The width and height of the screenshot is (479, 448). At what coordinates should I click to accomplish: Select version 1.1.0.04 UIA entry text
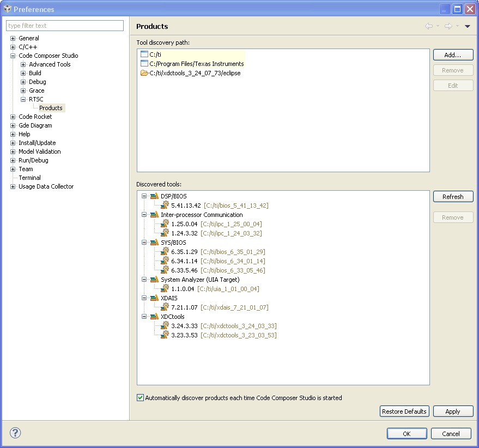pos(183,289)
